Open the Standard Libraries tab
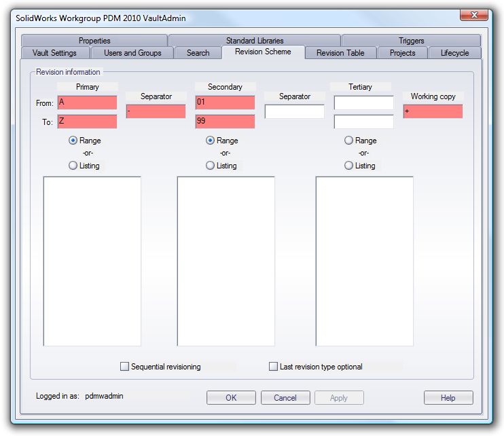The width and height of the screenshot is (504, 436). coord(255,41)
